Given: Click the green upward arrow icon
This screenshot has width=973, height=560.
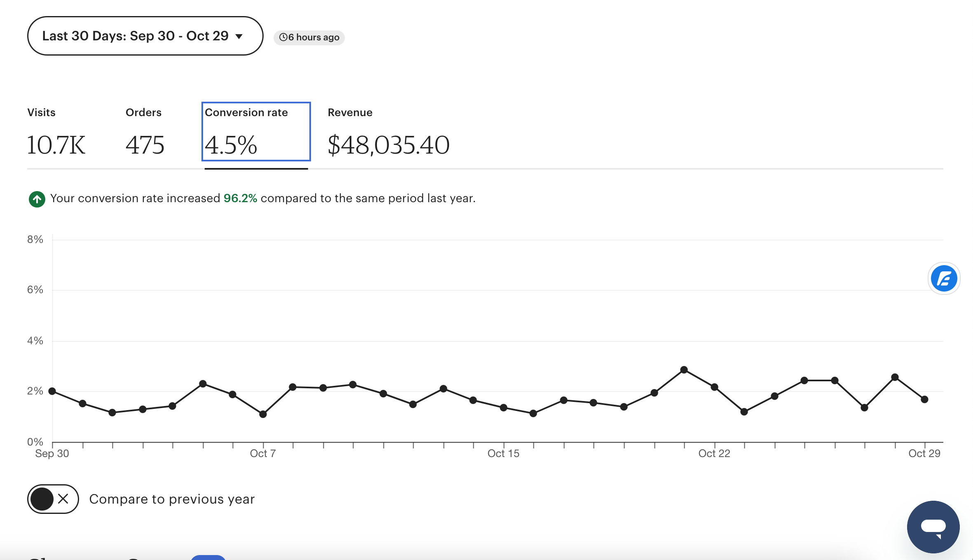Looking at the screenshot, I should point(37,199).
